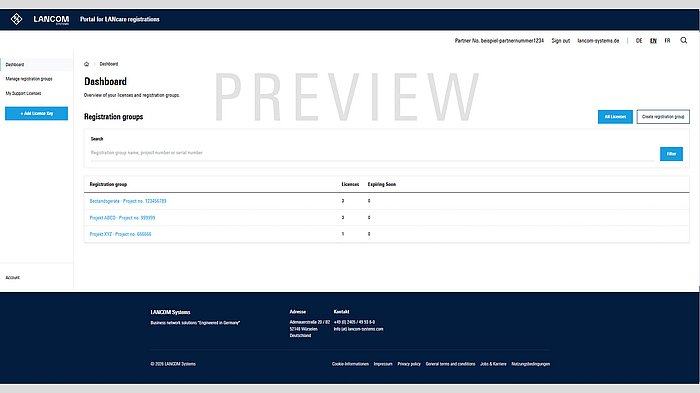Viewport: 700px width, 393px height.
Task: Switch language to EN
Action: tap(653, 41)
